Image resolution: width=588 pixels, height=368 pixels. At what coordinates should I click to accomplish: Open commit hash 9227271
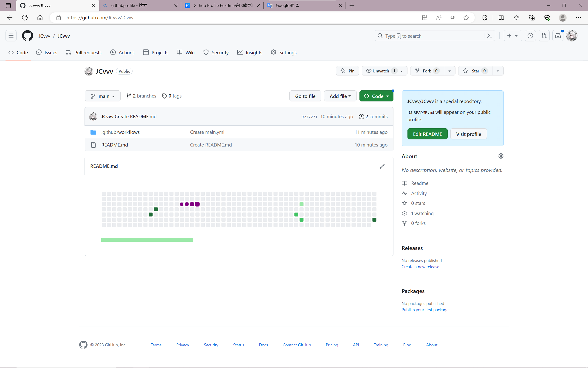[x=309, y=117]
